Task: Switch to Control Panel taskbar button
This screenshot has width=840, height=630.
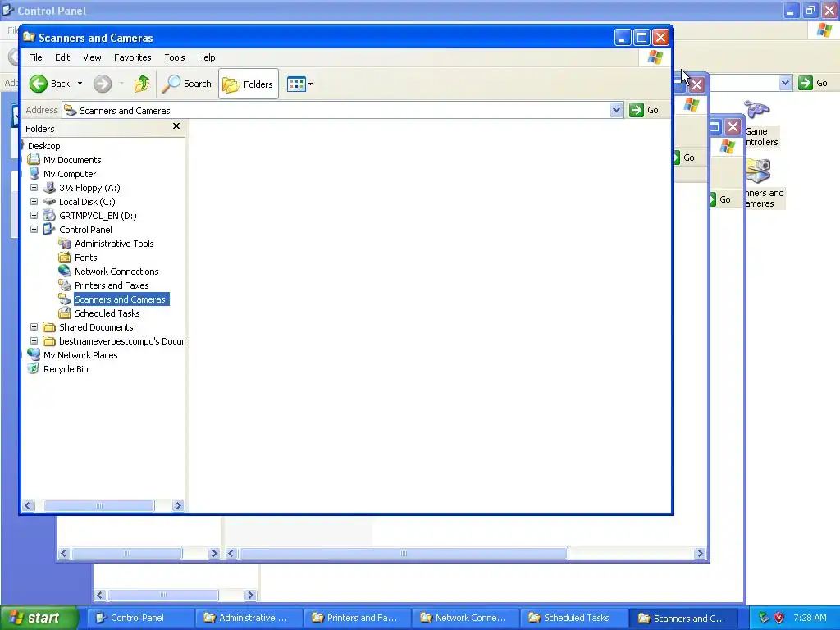Action: [139, 618]
